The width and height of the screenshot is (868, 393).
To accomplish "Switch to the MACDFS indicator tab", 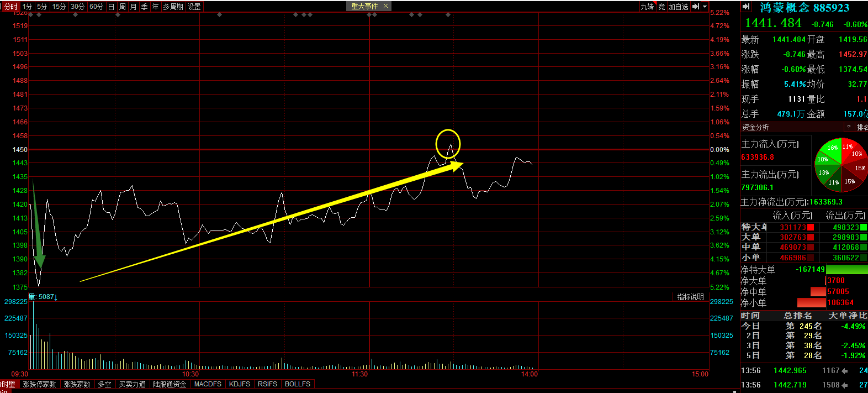I will pyautogui.click(x=208, y=384).
